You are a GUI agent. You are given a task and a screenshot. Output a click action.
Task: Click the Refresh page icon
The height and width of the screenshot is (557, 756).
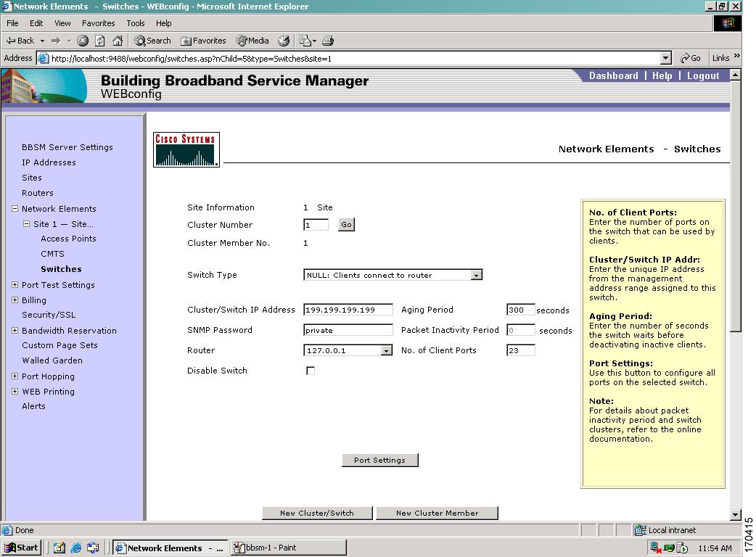100,41
